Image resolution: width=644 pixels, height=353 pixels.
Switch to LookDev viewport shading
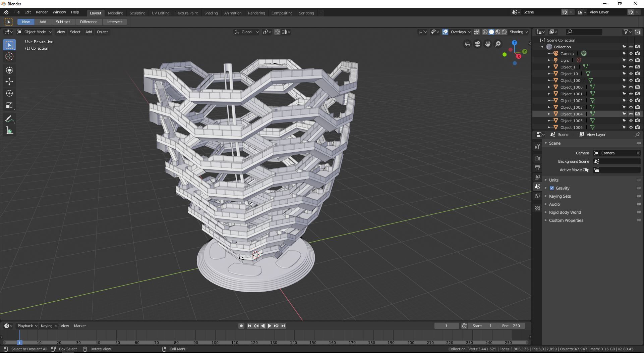tap(498, 32)
